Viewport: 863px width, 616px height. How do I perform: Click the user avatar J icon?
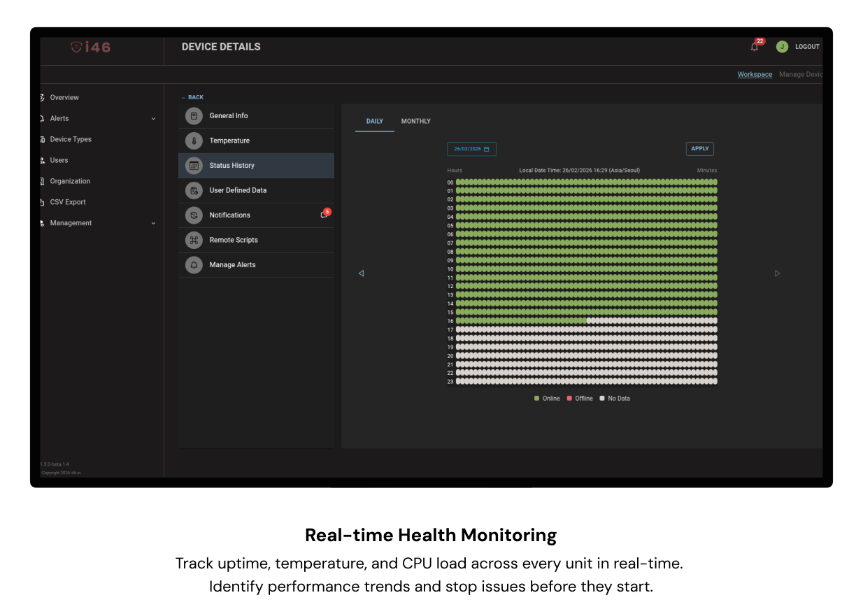pyautogui.click(x=782, y=47)
